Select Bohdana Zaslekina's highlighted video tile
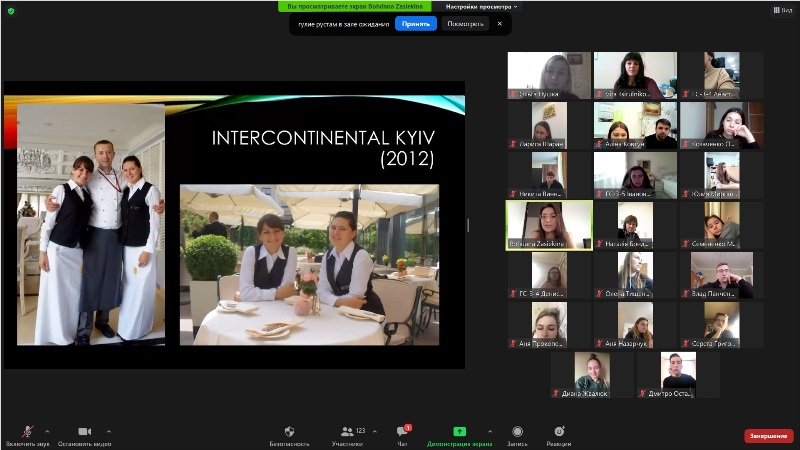 pyautogui.click(x=549, y=224)
